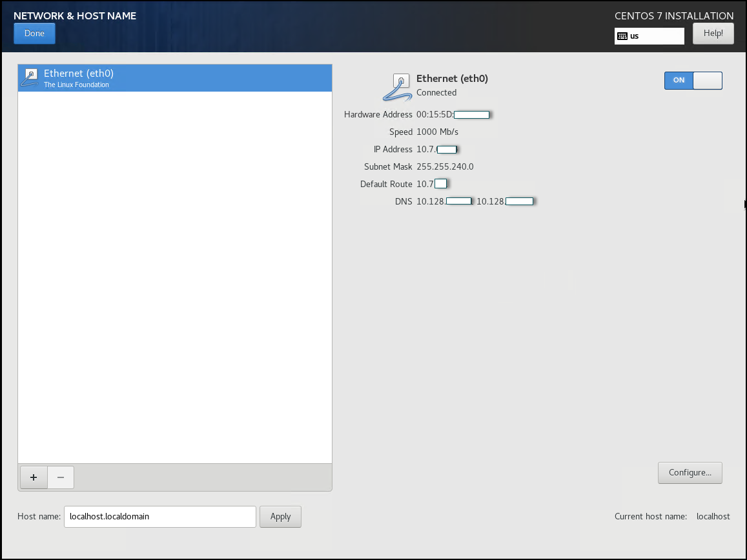Click the Done button
Viewport: 747px width, 560px height.
click(34, 34)
